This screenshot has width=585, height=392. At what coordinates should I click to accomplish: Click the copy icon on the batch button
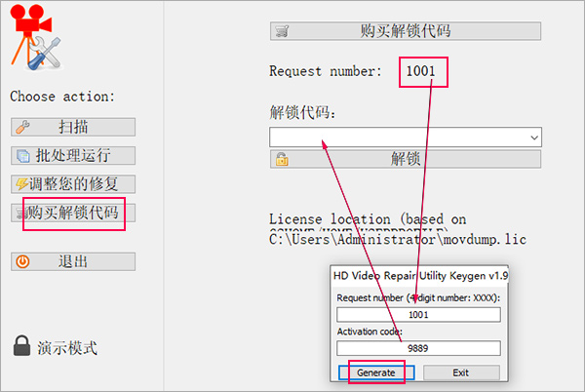[x=23, y=156]
